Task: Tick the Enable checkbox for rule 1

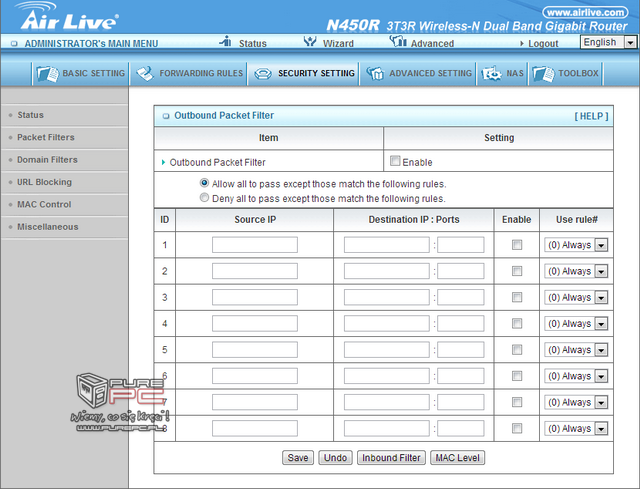Action: tap(517, 245)
